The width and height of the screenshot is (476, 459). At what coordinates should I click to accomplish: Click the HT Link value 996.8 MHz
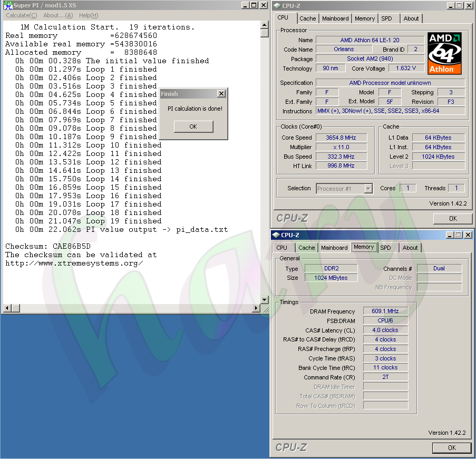click(341, 166)
